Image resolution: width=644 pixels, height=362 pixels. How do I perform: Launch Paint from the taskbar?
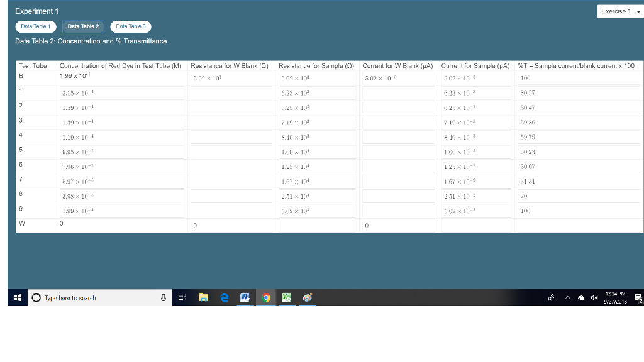[308, 298]
